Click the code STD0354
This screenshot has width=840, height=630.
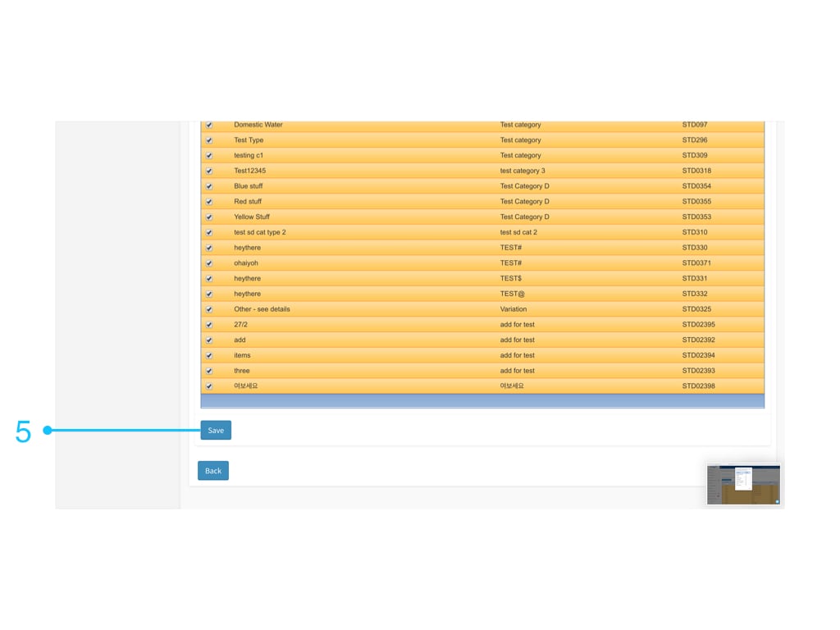click(696, 186)
